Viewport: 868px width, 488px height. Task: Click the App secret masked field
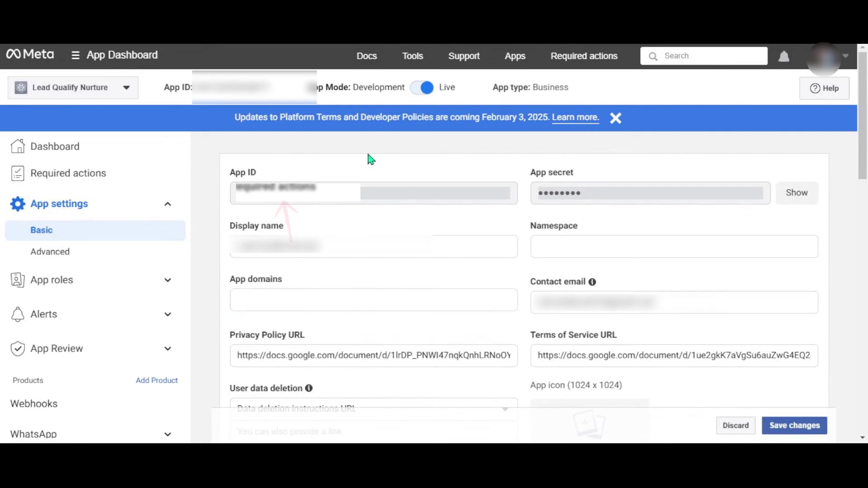(650, 193)
